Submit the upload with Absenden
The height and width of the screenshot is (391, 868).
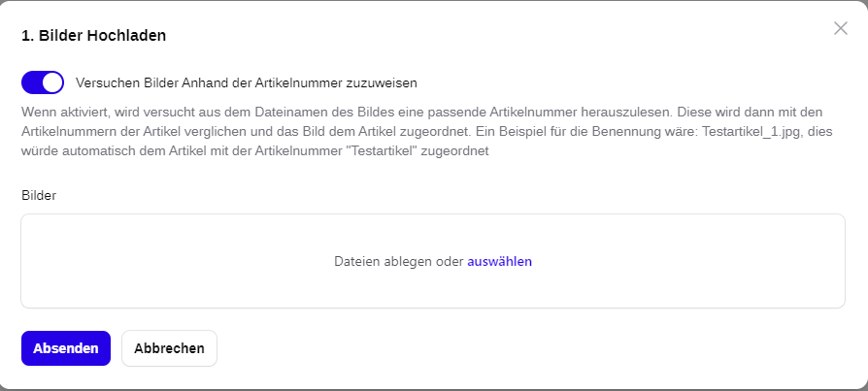point(66,348)
